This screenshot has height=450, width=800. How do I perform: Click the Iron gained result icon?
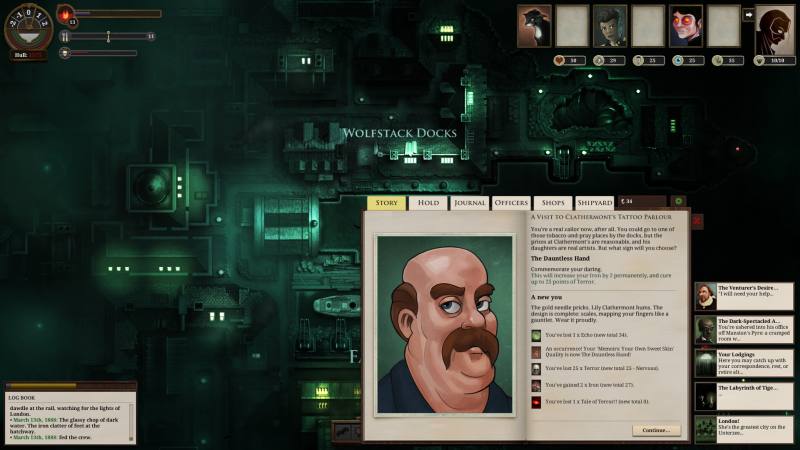pyautogui.click(x=536, y=385)
